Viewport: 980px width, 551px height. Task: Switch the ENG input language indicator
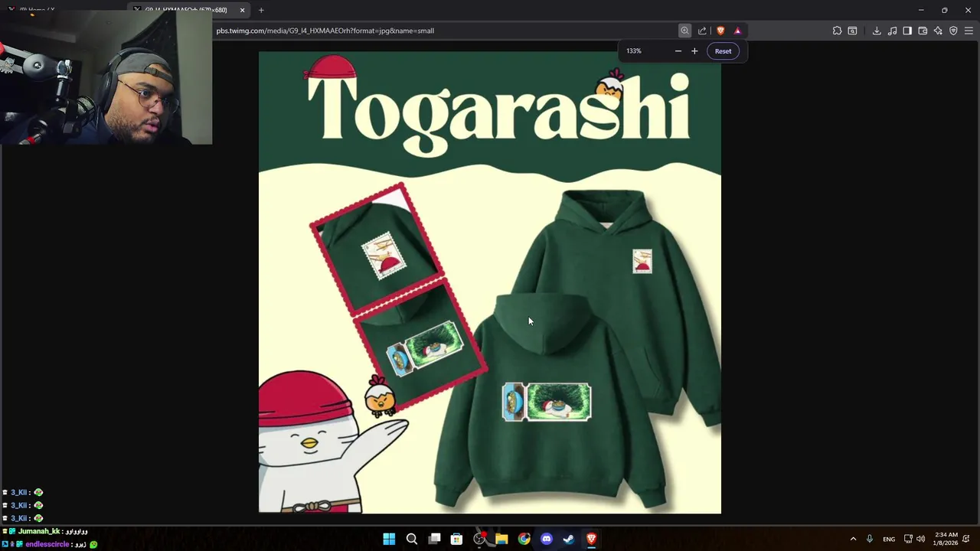coord(889,540)
